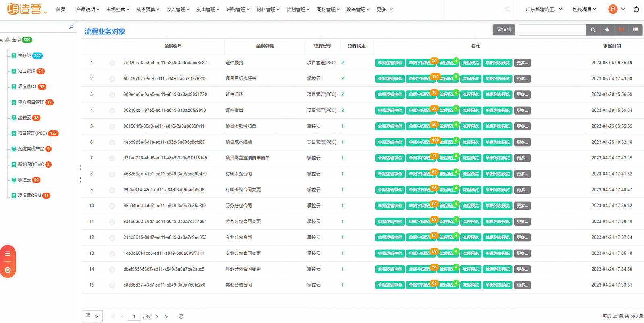Go to the previous page arrow
644x323 pixels.
123,317
